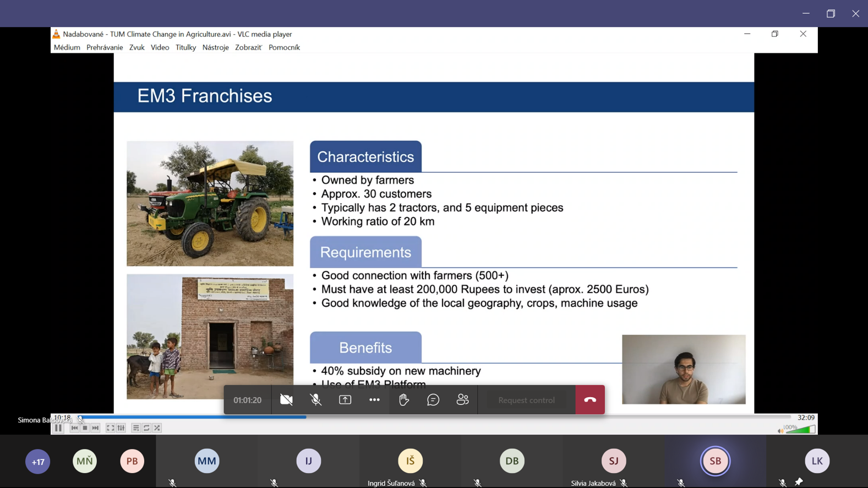
Task: Hang up with the red button
Action: click(590, 400)
